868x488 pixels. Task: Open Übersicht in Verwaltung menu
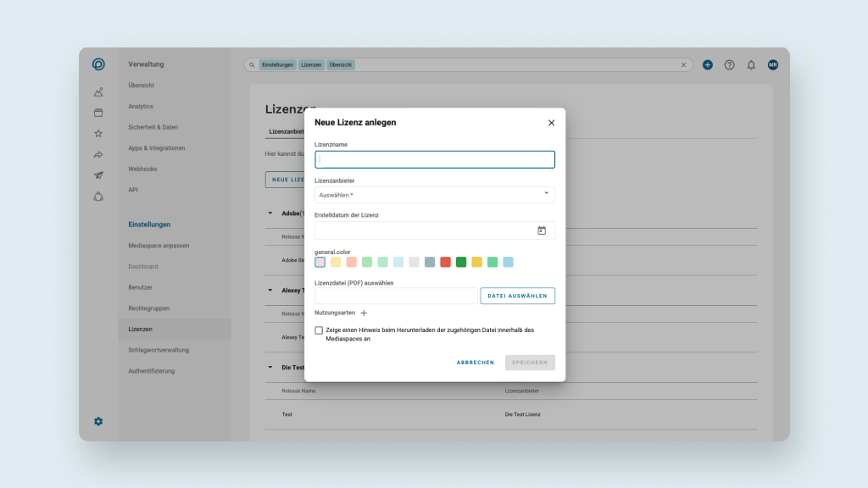coord(142,86)
